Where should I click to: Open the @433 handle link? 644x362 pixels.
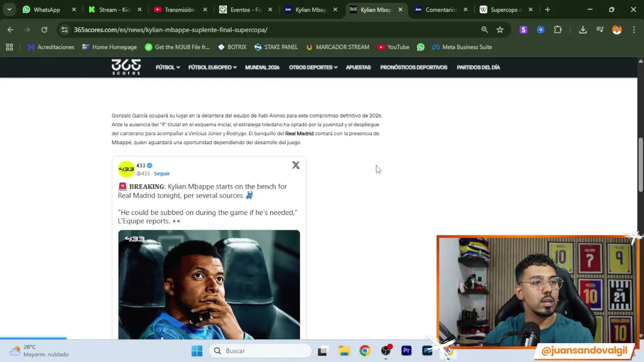143,173
